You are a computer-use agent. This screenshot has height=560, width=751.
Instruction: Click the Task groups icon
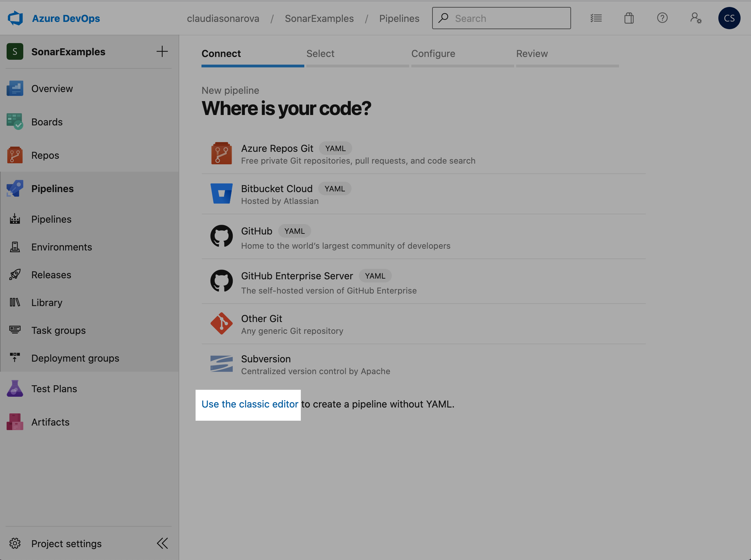(15, 329)
